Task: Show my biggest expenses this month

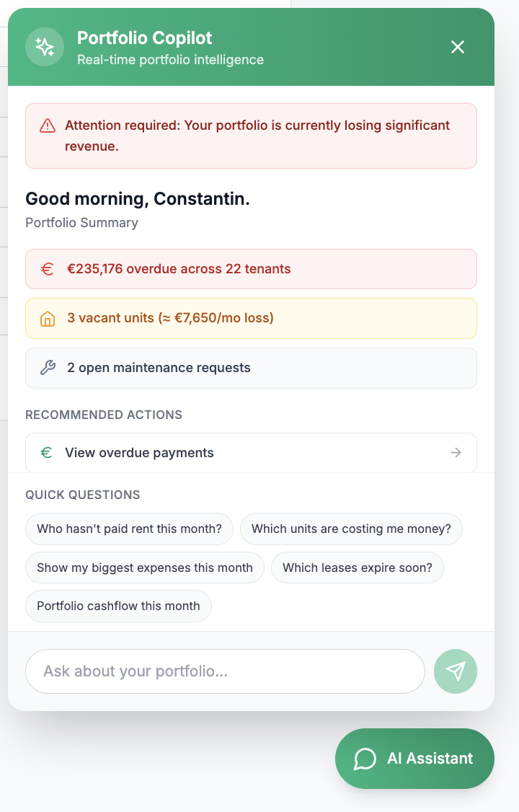Action: [x=144, y=568]
